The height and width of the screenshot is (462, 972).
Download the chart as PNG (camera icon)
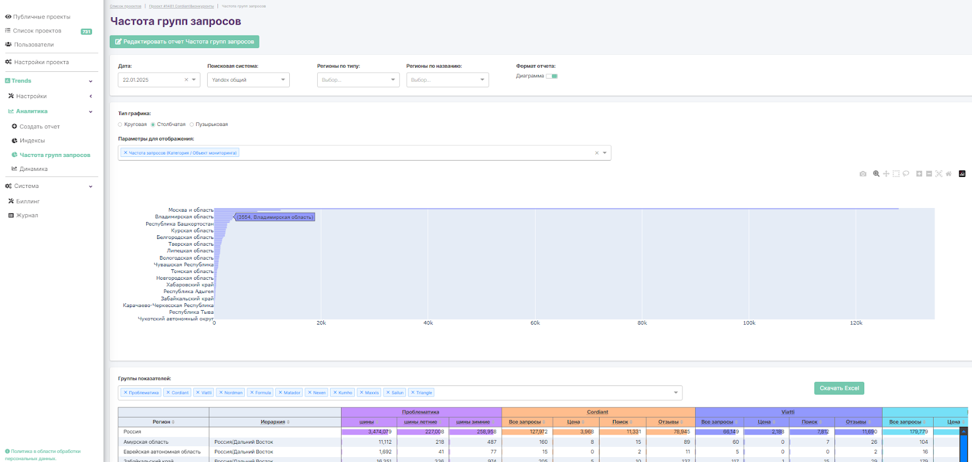click(x=863, y=174)
